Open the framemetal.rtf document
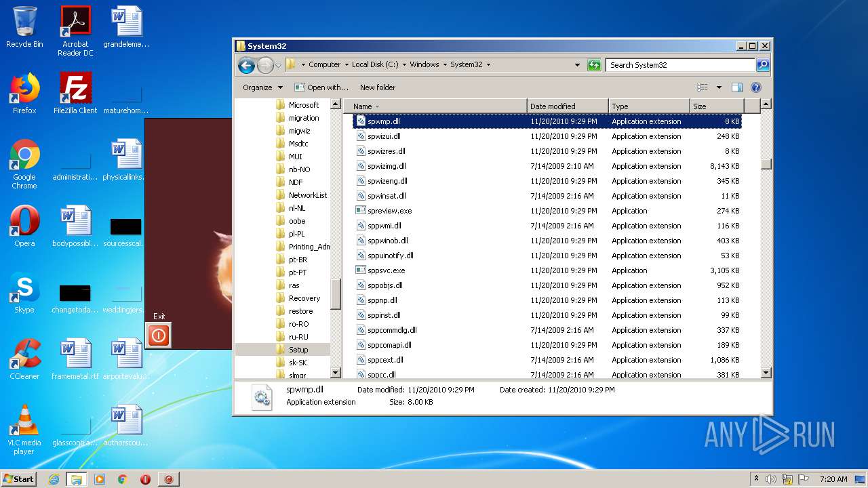 pyautogui.click(x=75, y=359)
